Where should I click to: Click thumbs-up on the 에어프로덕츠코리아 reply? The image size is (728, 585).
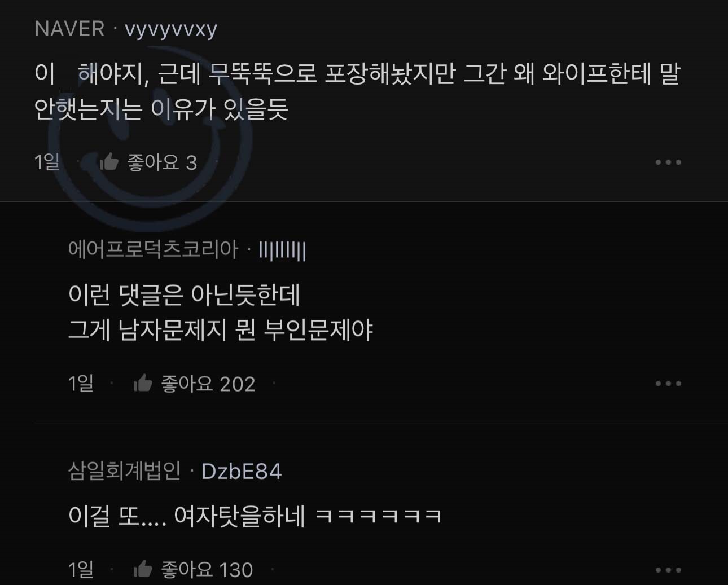coord(143,384)
